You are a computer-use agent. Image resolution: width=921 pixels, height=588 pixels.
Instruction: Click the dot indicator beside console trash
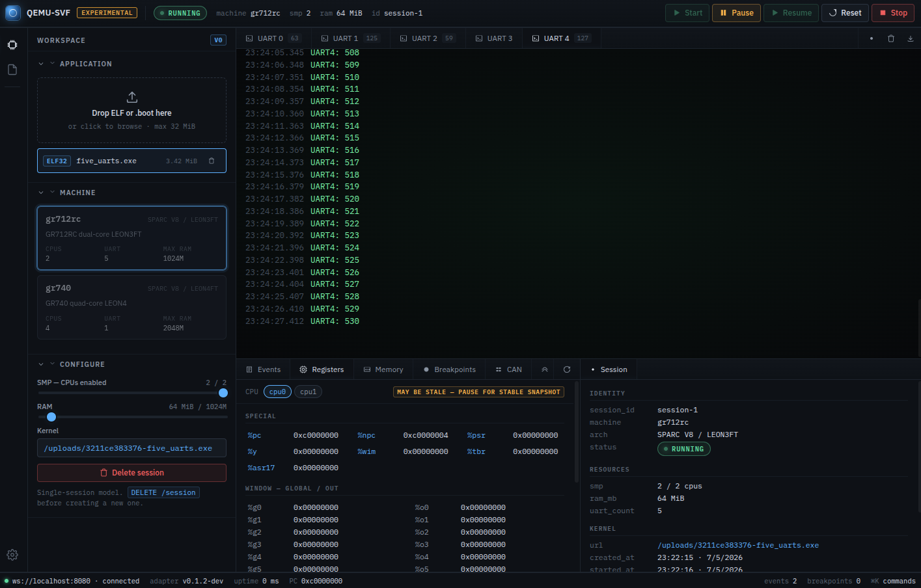[x=872, y=38]
